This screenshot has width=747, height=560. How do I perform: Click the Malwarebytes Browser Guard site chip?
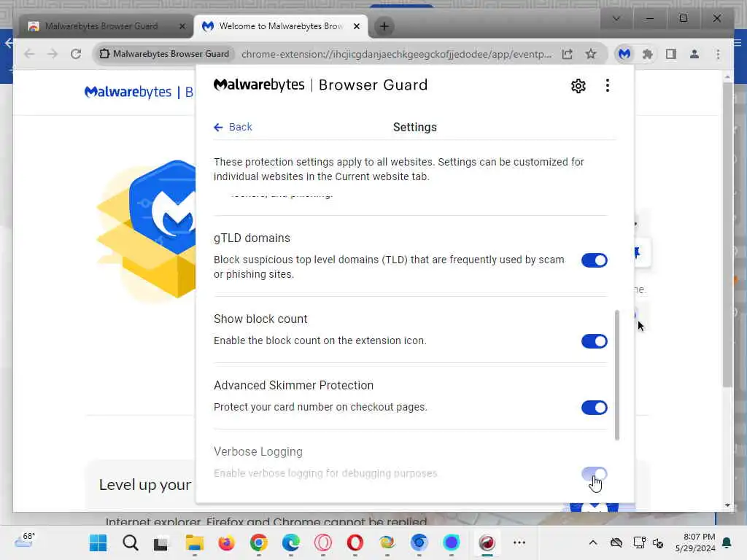click(164, 54)
